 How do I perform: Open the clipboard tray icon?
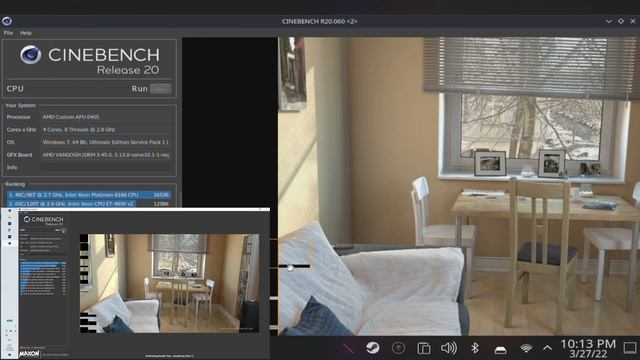click(424, 348)
